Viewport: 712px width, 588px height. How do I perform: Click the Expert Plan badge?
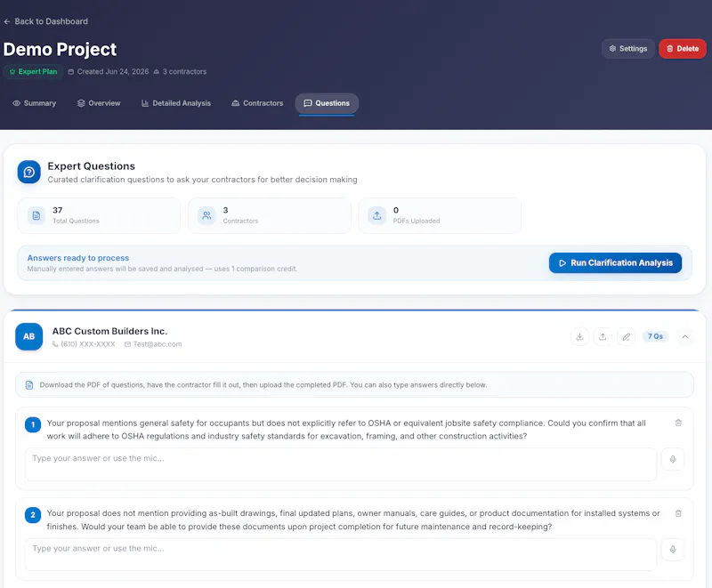pos(33,72)
